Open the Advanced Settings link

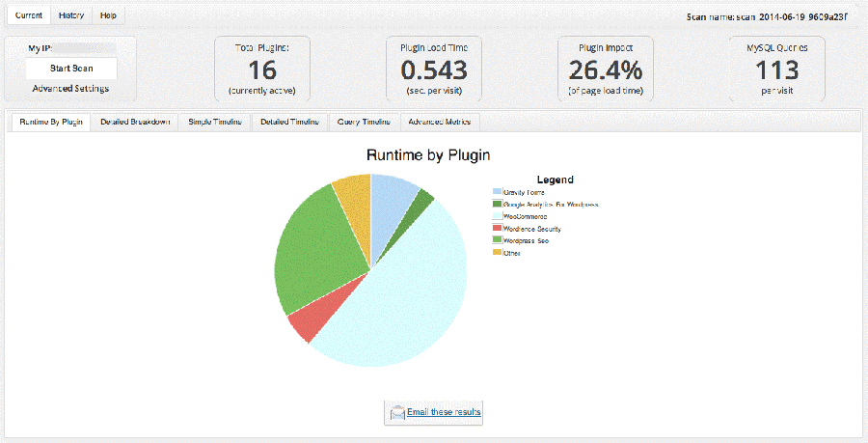[70, 89]
